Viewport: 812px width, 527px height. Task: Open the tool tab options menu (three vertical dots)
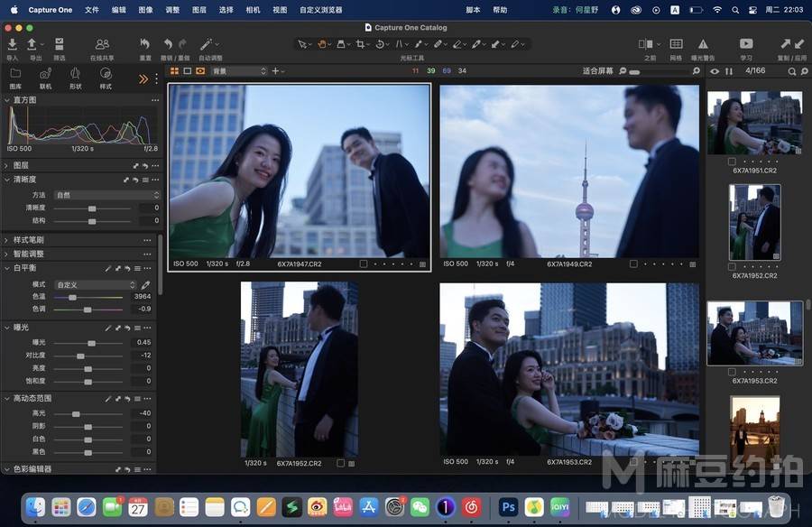coord(156,79)
